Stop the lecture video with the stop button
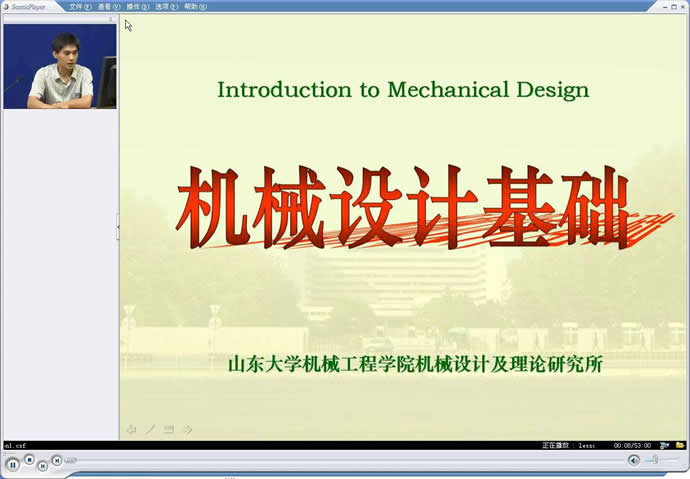This screenshot has width=690, height=479. (29, 460)
